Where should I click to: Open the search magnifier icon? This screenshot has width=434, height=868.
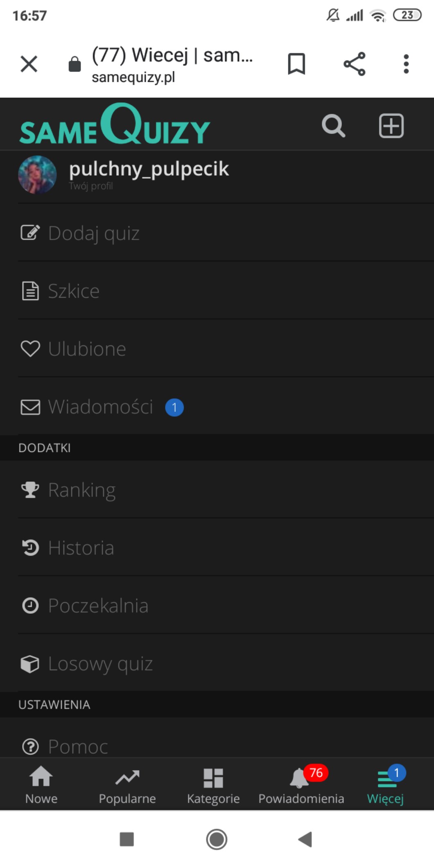pyautogui.click(x=333, y=126)
